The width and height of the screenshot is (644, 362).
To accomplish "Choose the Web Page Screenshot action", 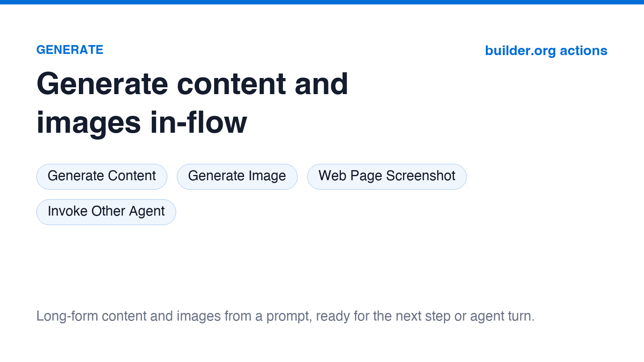I will pyautogui.click(x=387, y=177).
